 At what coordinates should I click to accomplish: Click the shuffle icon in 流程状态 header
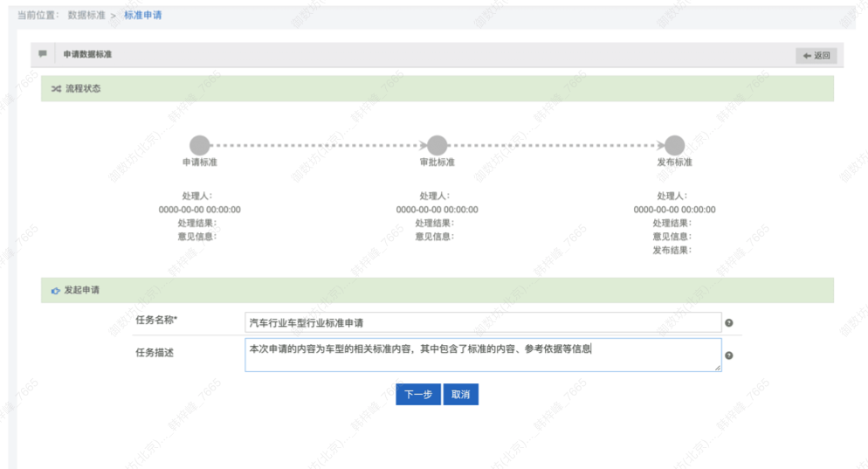tap(56, 89)
